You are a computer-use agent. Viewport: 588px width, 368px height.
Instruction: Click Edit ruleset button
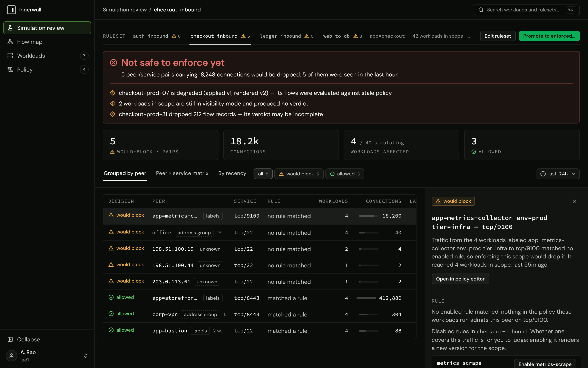(x=498, y=36)
